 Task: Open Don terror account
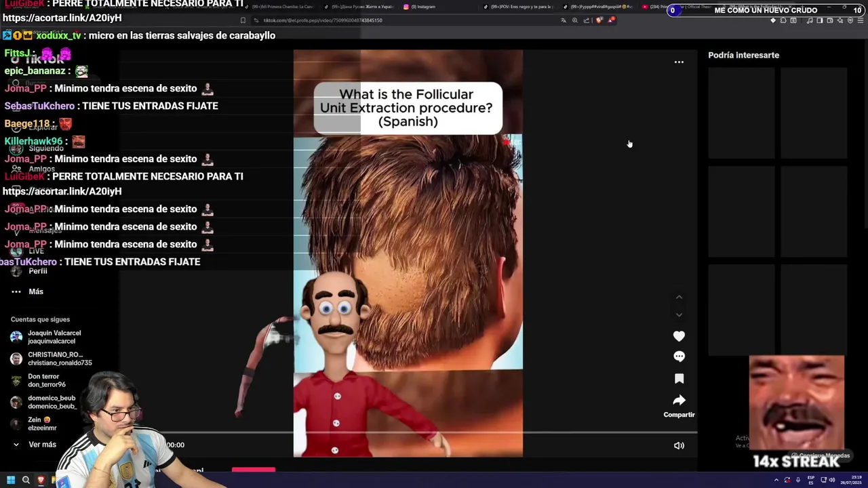click(38, 380)
